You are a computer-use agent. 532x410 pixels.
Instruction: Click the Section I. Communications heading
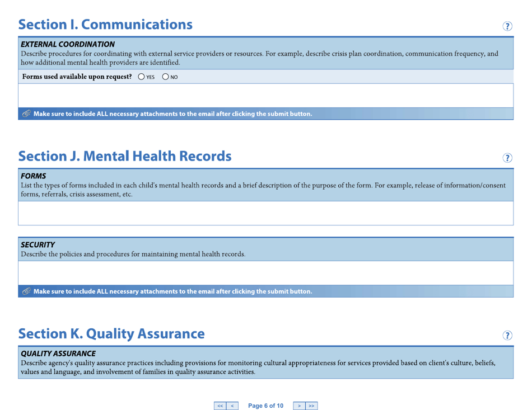point(106,24)
